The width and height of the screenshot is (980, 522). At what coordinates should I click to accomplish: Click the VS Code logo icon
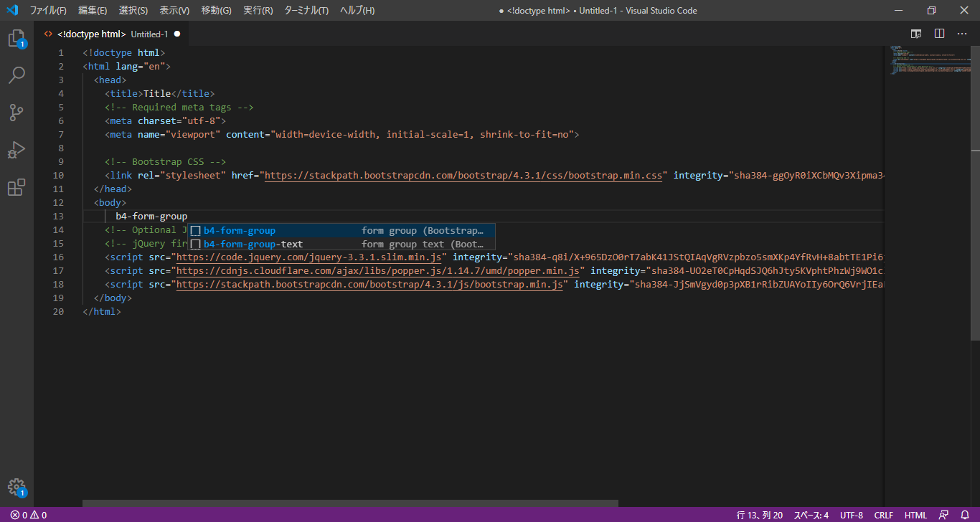click(12, 10)
